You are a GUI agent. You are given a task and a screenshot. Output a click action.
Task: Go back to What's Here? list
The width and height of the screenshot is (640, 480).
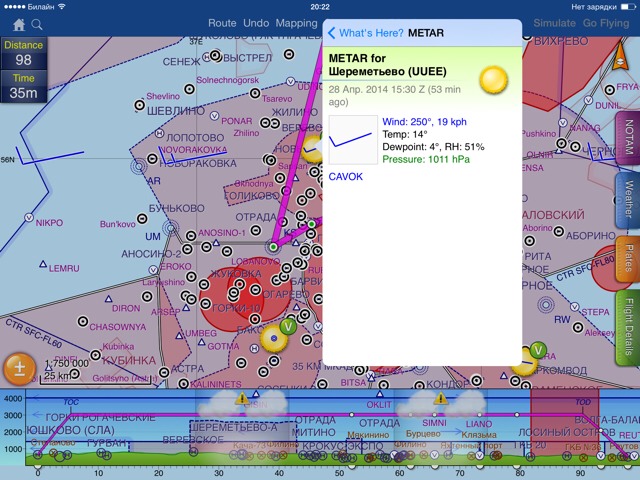[x=365, y=33]
